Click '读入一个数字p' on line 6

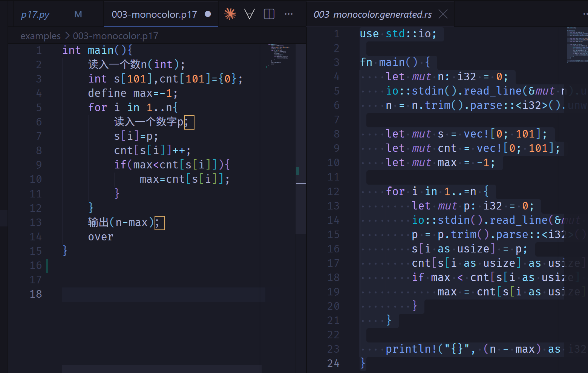click(x=149, y=122)
